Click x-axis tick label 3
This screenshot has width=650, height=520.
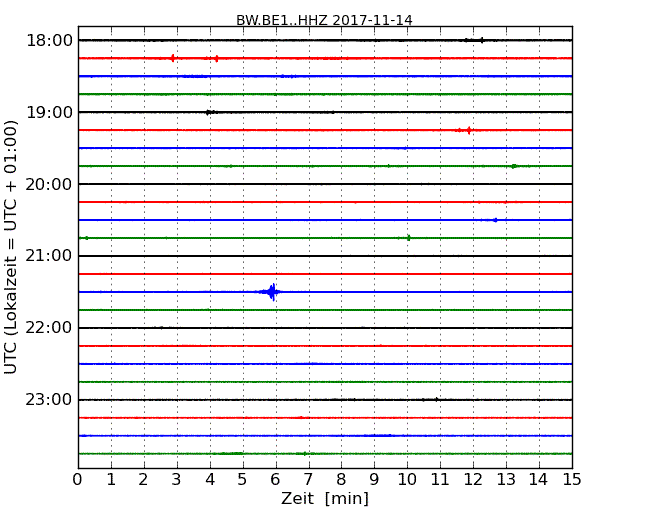pyautogui.click(x=177, y=480)
